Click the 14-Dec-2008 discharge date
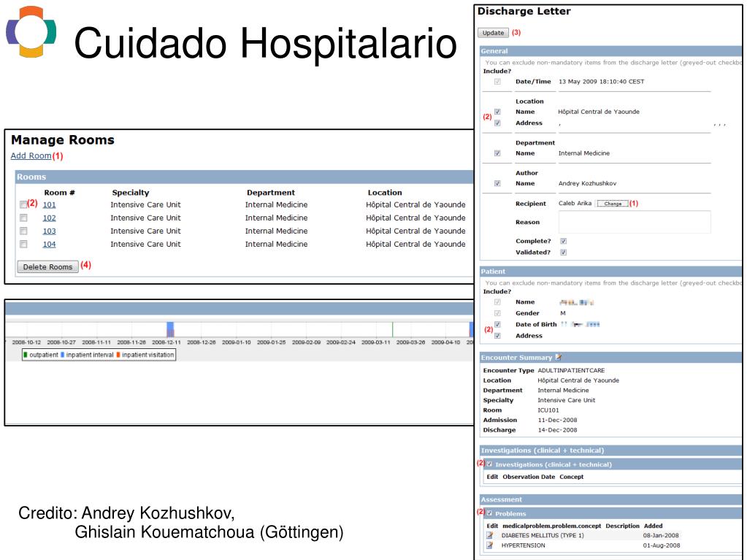747x560 pixels. [557, 430]
